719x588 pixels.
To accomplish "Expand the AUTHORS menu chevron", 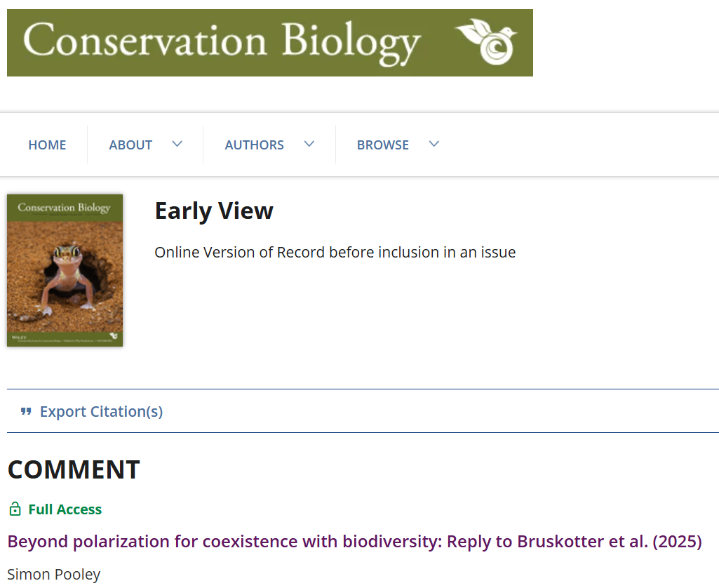I will click(x=309, y=144).
